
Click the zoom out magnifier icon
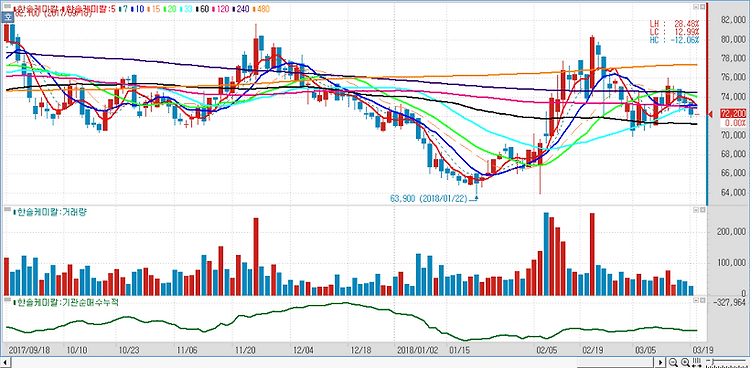coord(673,362)
